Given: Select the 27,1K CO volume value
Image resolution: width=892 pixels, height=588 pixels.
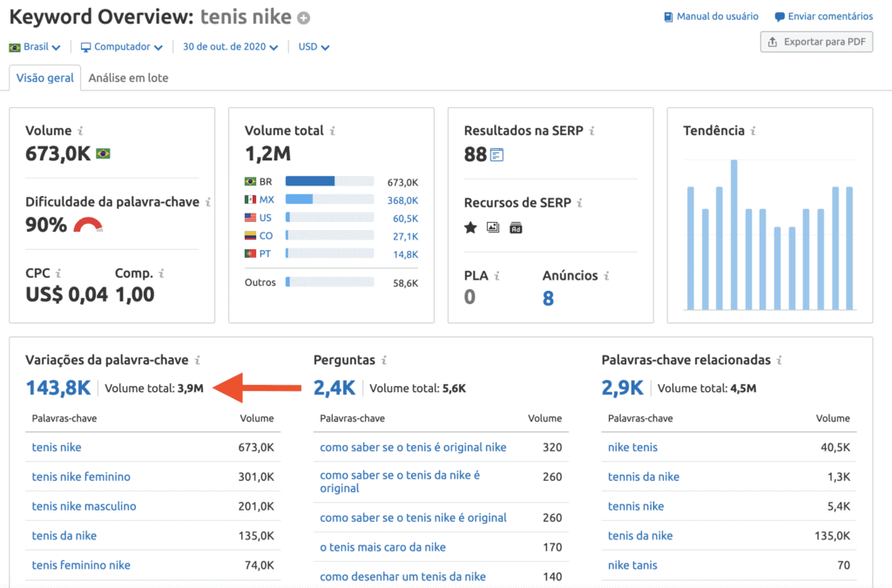Looking at the screenshot, I should click(x=406, y=237).
